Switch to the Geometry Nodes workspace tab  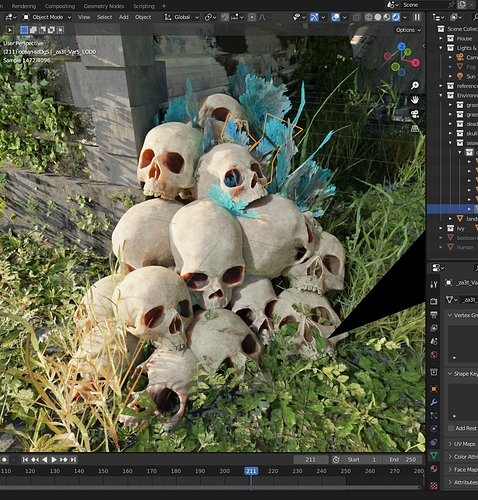104,6
